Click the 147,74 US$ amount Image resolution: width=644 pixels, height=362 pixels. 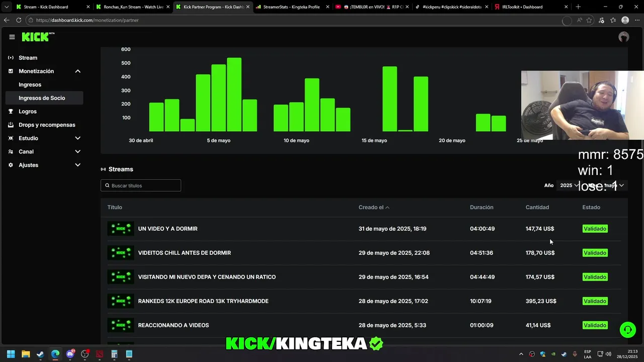tap(540, 229)
